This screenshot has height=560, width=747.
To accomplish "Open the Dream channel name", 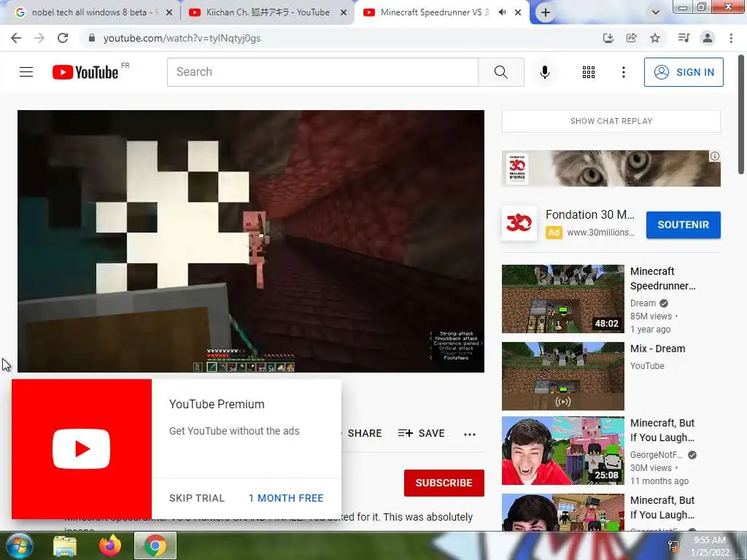I will coord(643,303).
